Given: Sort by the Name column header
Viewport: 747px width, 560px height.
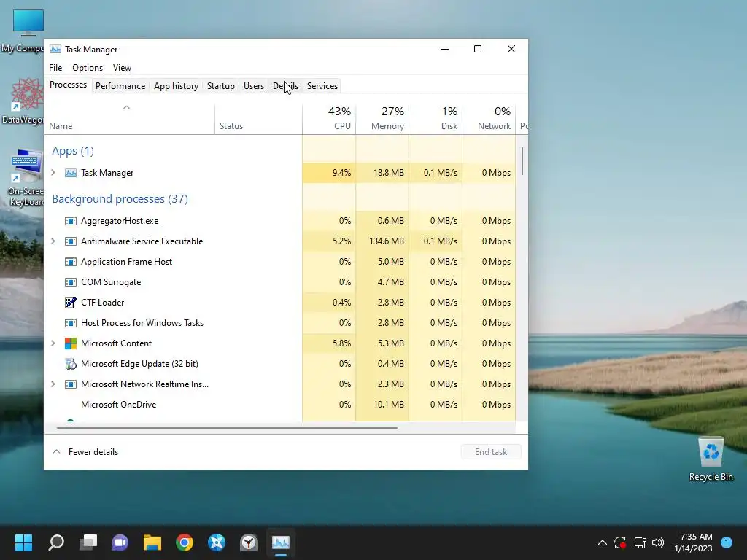Looking at the screenshot, I should point(129,119).
